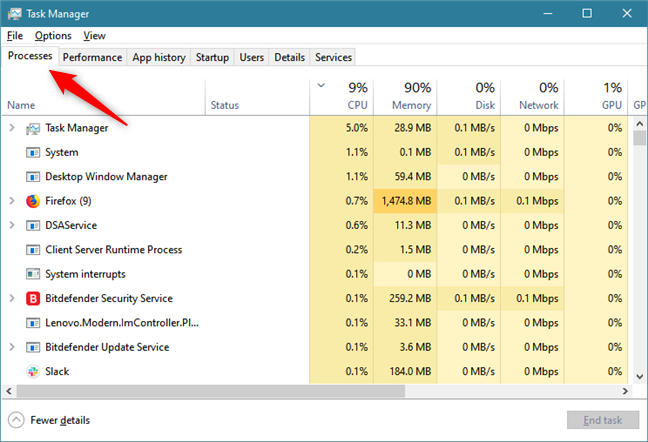Sort by the Status column header

[x=257, y=97]
